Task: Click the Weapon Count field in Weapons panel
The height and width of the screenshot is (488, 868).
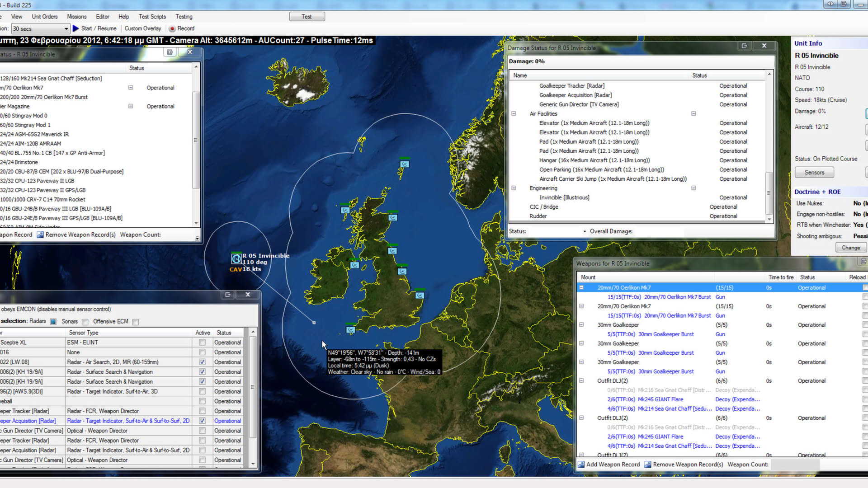Action: pos(794,465)
